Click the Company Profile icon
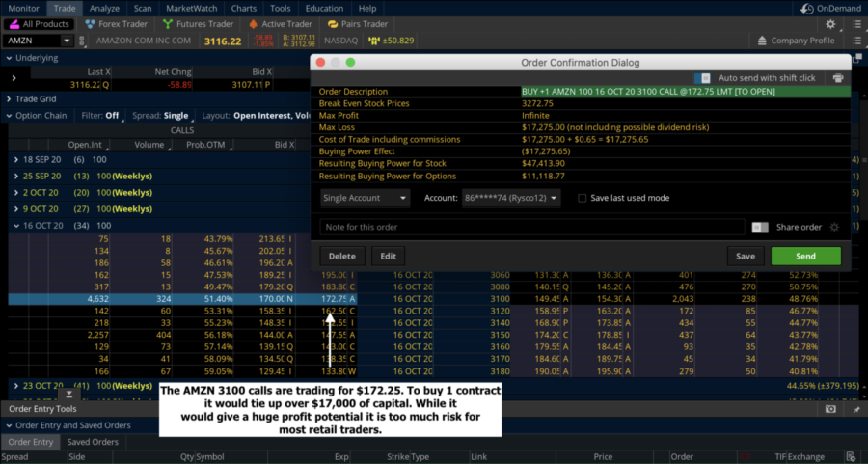The image size is (868, 464). point(762,41)
